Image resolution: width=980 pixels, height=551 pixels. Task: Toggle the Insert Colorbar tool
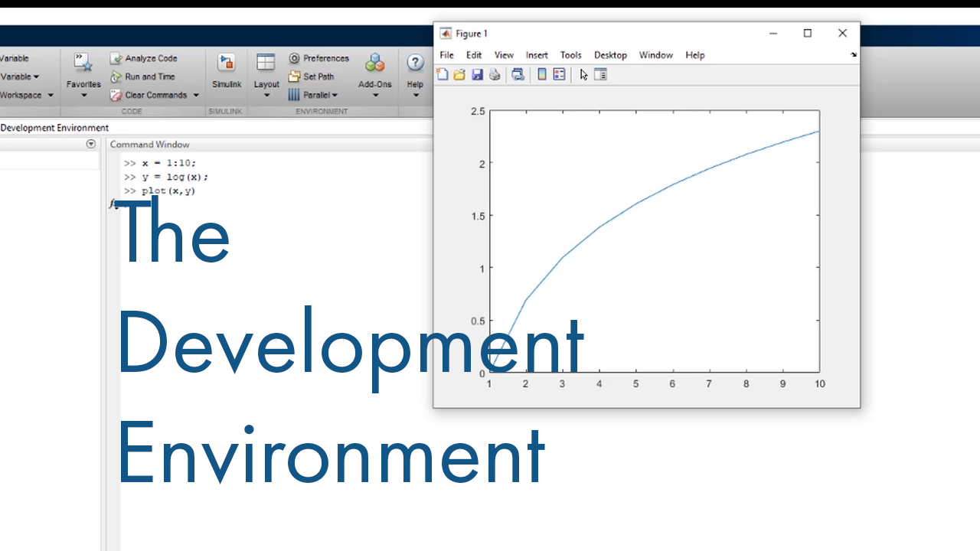542,74
